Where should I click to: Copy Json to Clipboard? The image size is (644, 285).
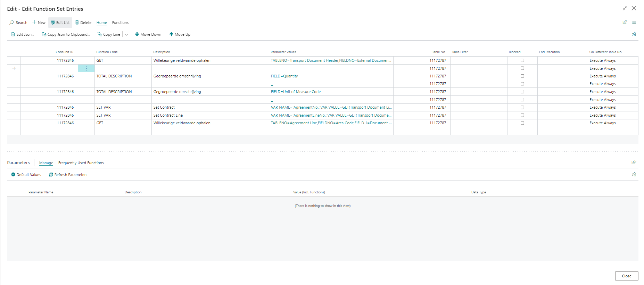click(x=66, y=34)
